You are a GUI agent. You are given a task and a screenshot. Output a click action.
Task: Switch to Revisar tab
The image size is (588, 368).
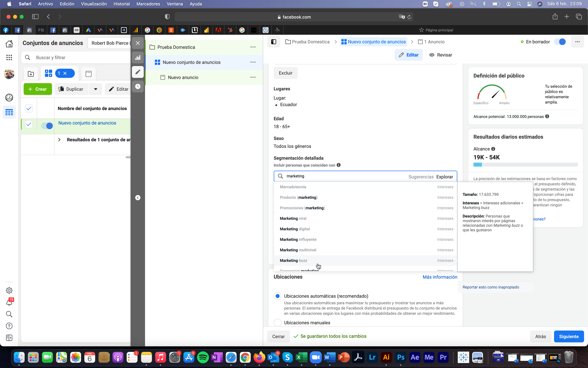click(x=441, y=55)
